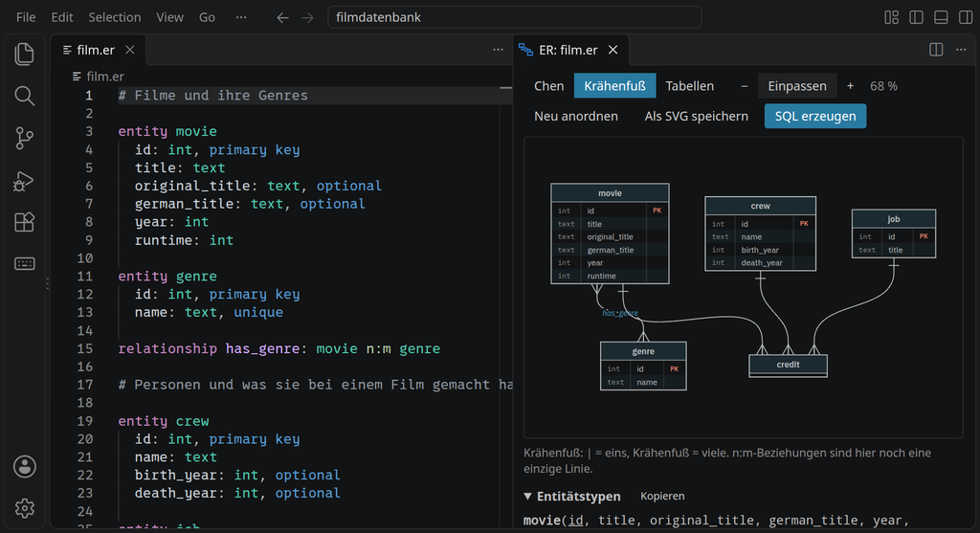The height and width of the screenshot is (533, 980).
Task: Click Kopieren next to Entitätstypen
Action: coord(662,496)
